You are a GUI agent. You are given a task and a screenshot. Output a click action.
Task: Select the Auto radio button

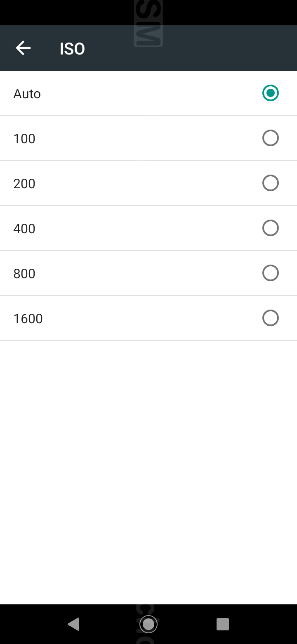coord(271,93)
